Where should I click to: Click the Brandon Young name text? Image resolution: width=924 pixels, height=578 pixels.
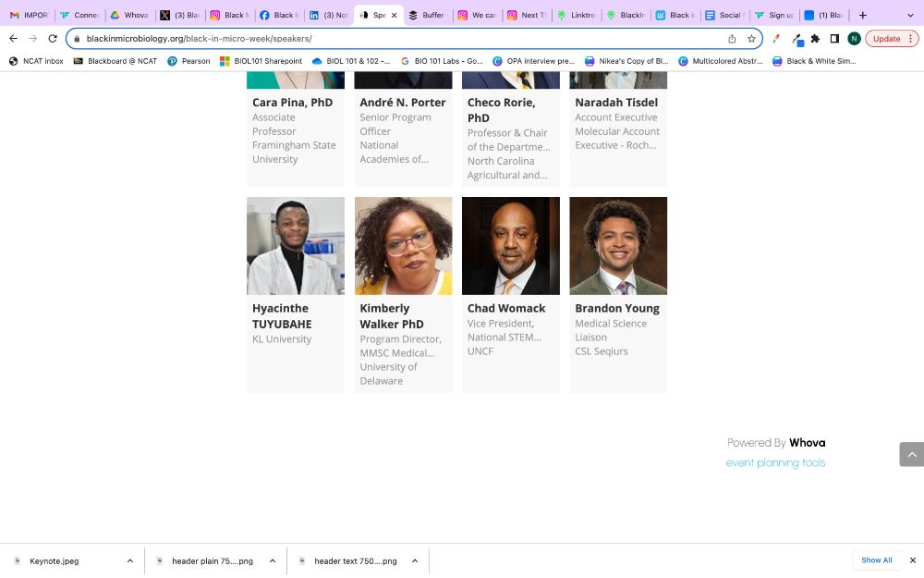[617, 309]
